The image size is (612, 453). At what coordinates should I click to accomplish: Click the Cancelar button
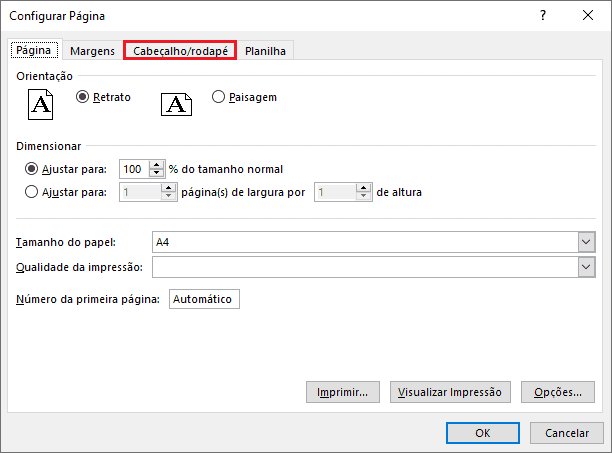(567, 433)
